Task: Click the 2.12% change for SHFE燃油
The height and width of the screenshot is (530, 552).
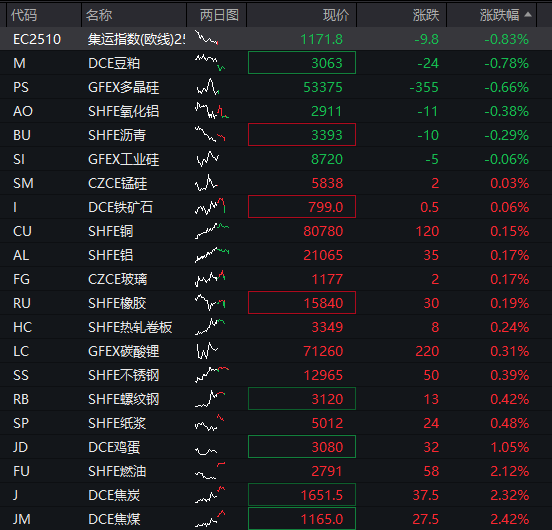Action: pyautogui.click(x=509, y=471)
